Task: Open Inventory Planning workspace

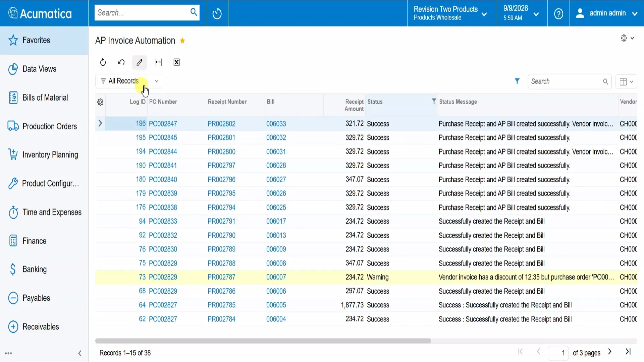Action: tap(44, 155)
